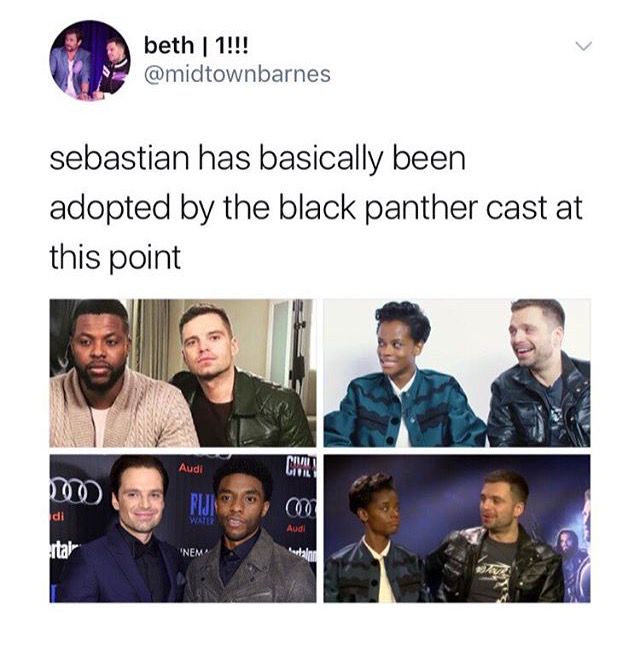Open the tweet options chevron menu
Viewport: 640px width, 649px height.
coord(584,46)
